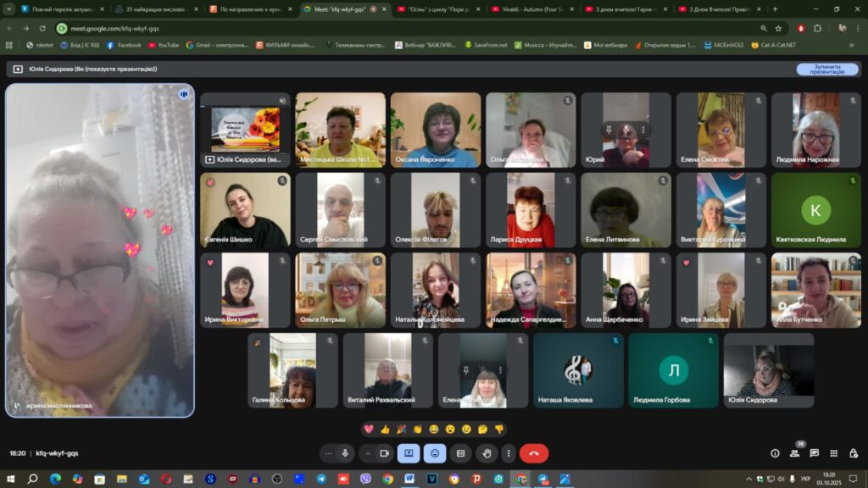Open the meeting chat panel
The width and height of the screenshot is (868, 488).
click(814, 453)
